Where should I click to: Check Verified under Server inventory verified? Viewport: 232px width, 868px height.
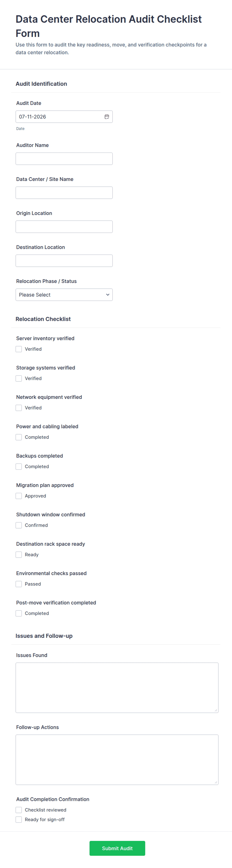click(x=19, y=349)
